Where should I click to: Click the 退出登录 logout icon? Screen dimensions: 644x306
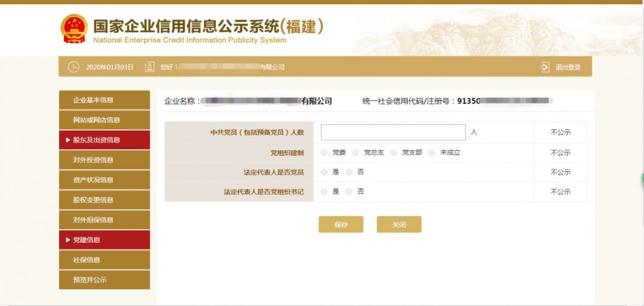click(x=544, y=67)
